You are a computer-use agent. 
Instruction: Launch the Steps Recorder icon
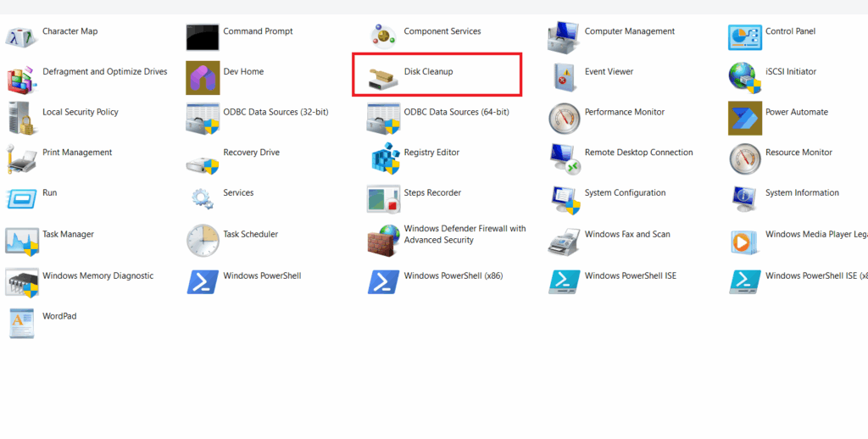coord(383,199)
